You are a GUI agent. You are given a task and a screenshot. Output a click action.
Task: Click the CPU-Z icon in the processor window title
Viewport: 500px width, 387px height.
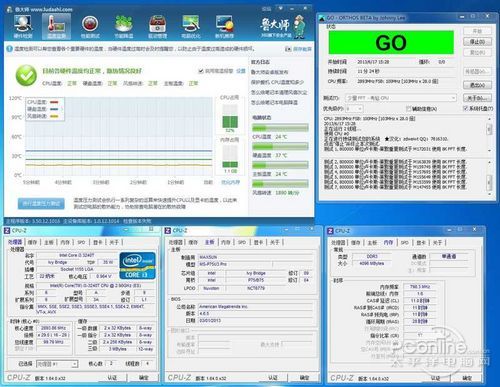pyautogui.click(x=7, y=230)
